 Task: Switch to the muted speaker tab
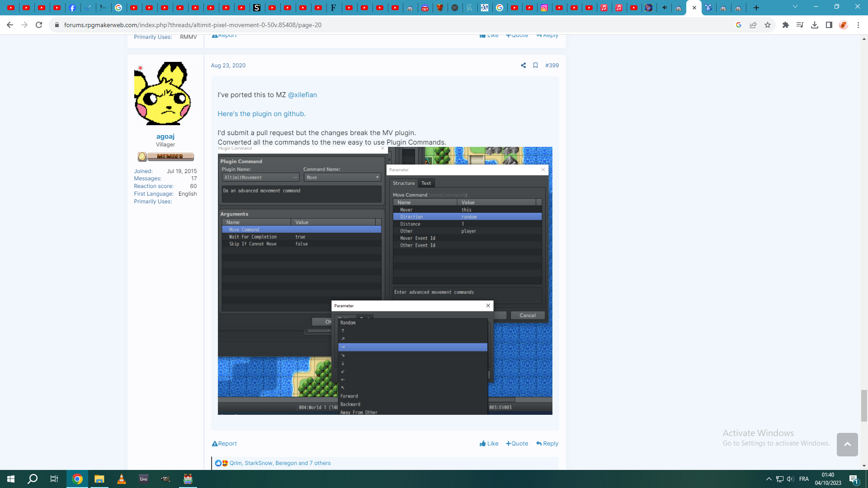point(664,8)
